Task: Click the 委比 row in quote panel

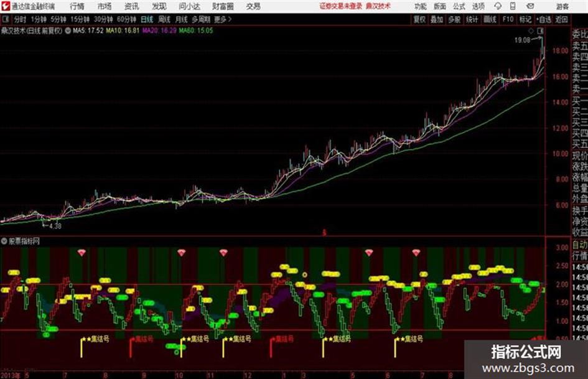Action: point(579,34)
